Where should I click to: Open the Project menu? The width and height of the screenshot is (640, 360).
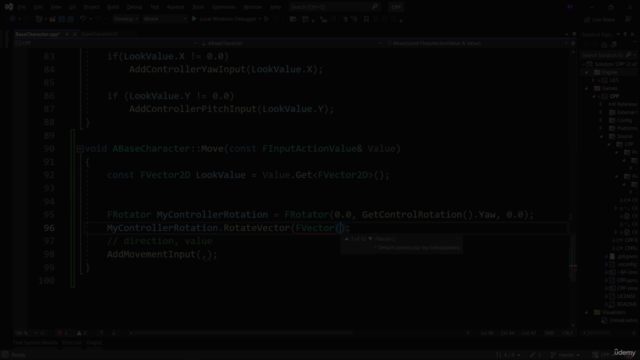coord(91,7)
